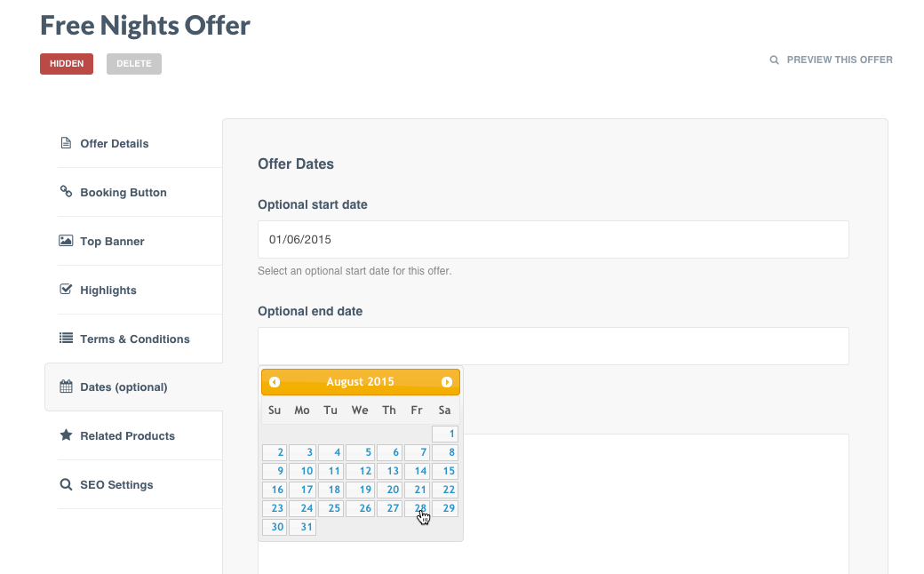Viewport: 924px width, 574px height.
Task: Click the Top Banner image icon
Action: (66, 241)
